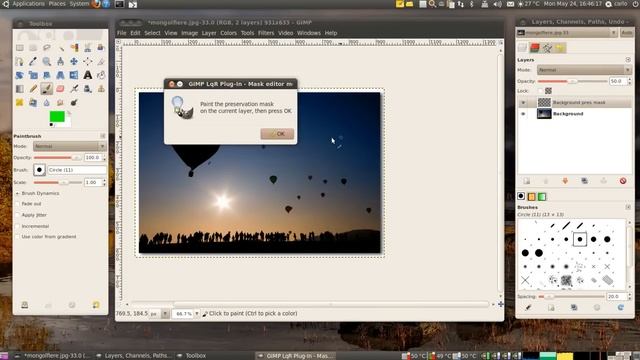Open the Select menu
The image size is (640, 360).
click(152, 33)
